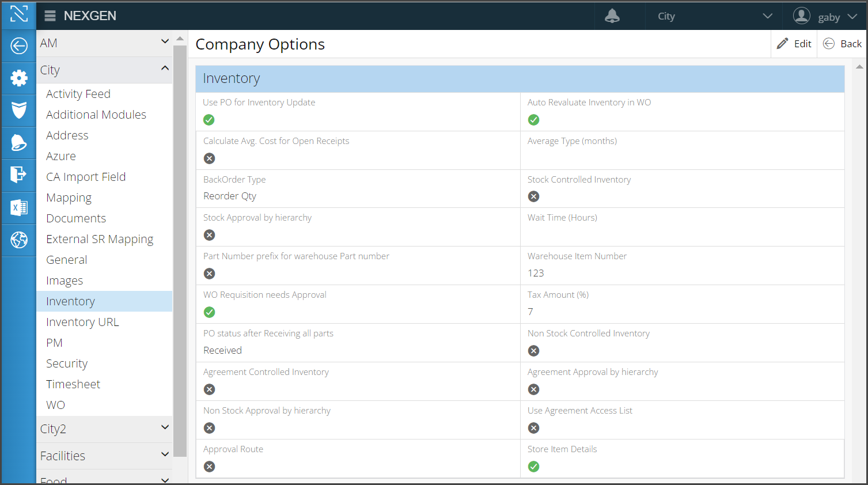
Task: Open notifications bell in top header
Action: pos(612,16)
